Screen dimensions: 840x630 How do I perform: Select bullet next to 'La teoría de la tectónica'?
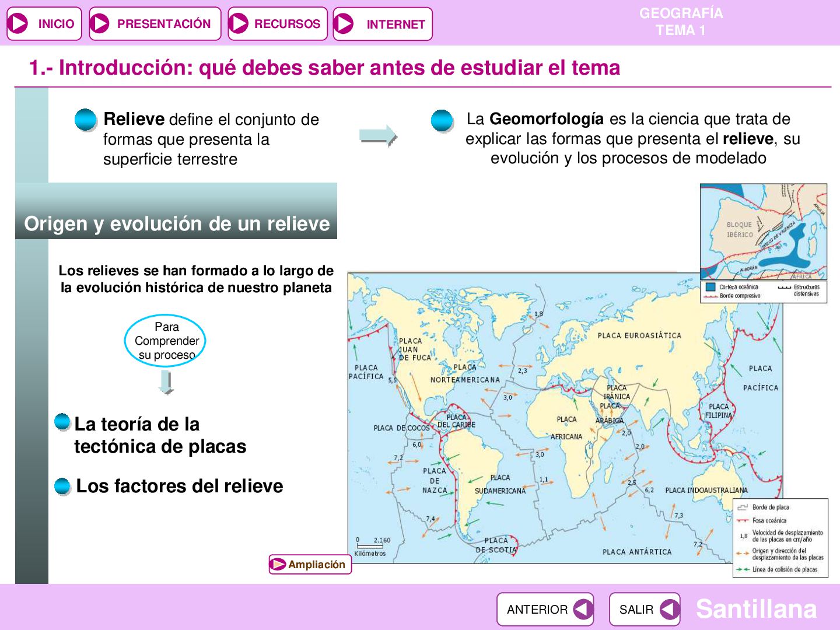tap(62, 422)
